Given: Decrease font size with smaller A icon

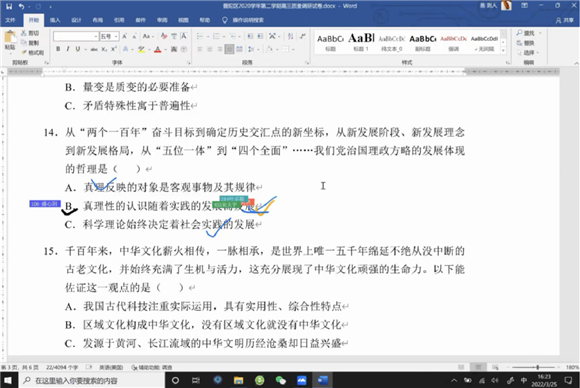Looking at the screenshot, I should point(134,36).
